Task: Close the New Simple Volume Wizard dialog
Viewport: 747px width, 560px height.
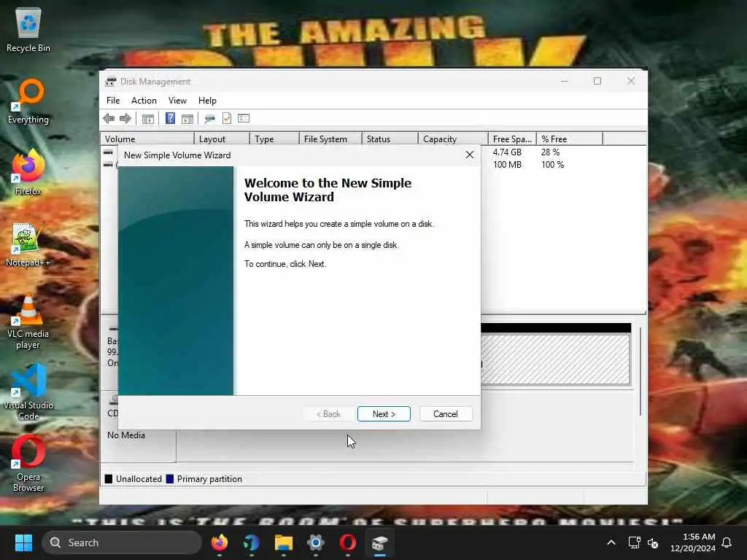Action: click(x=469, y=155)
